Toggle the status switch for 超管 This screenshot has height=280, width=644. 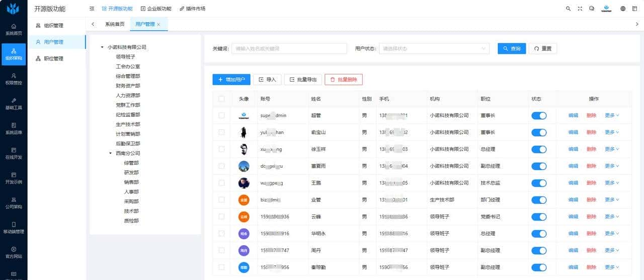point(539,115)
